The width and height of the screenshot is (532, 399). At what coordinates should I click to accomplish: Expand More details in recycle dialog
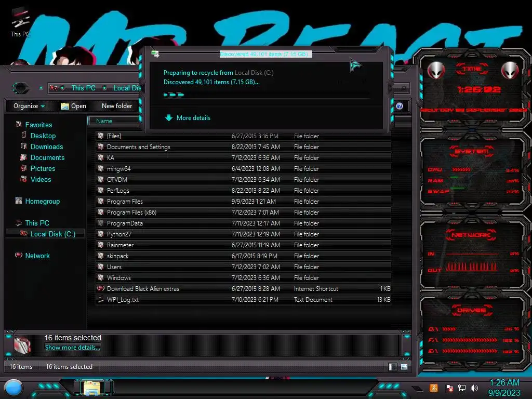[x=188, y=118]
